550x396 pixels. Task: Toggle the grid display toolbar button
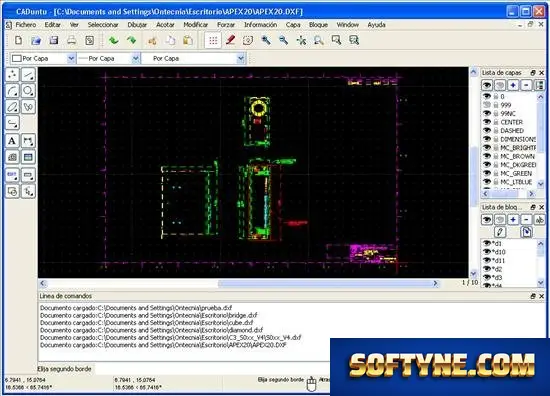[213, 40]
